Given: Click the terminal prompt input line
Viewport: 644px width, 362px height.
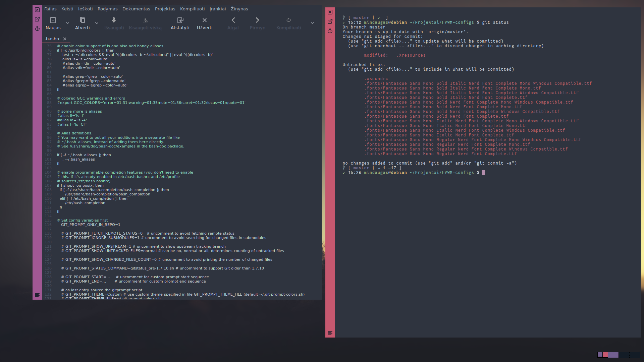Looking at the screenshot, I should click(484, 173).
